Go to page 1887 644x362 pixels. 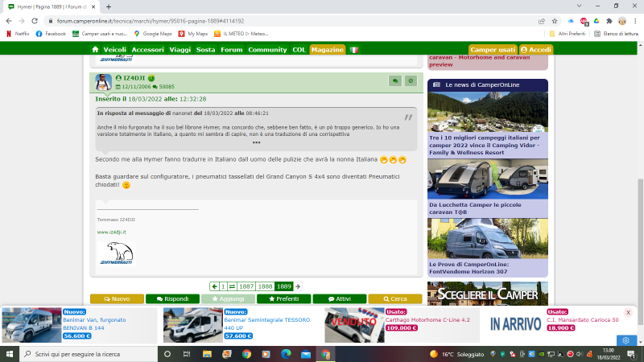[x=246, y=286]
